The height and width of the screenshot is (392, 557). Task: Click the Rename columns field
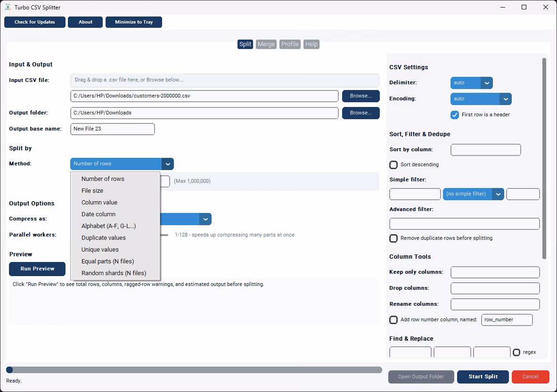tap(495, 304)
